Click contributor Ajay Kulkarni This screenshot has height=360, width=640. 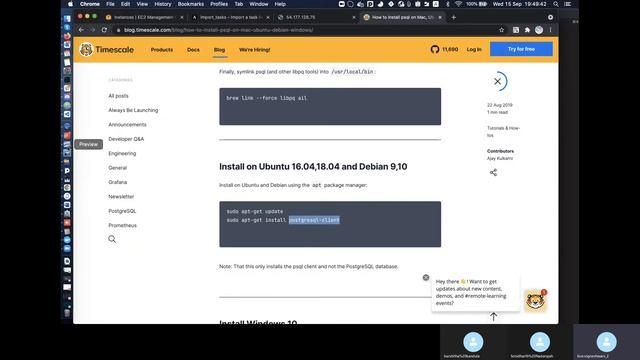[x=500, y=158]
